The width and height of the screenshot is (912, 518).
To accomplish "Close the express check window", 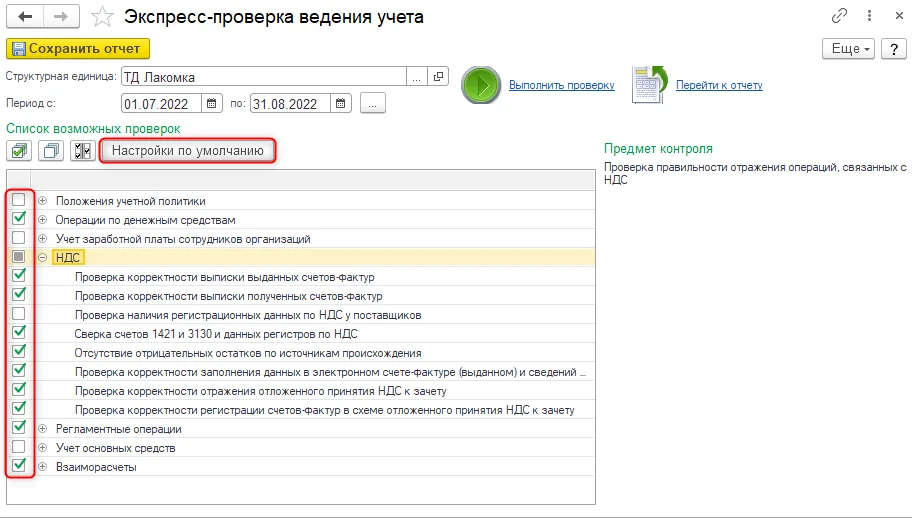I will (x=899, y=16).
